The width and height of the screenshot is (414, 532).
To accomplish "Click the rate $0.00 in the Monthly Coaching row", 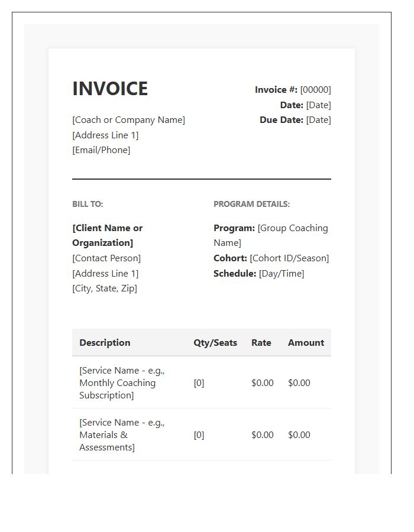I will tap(263, 382).
